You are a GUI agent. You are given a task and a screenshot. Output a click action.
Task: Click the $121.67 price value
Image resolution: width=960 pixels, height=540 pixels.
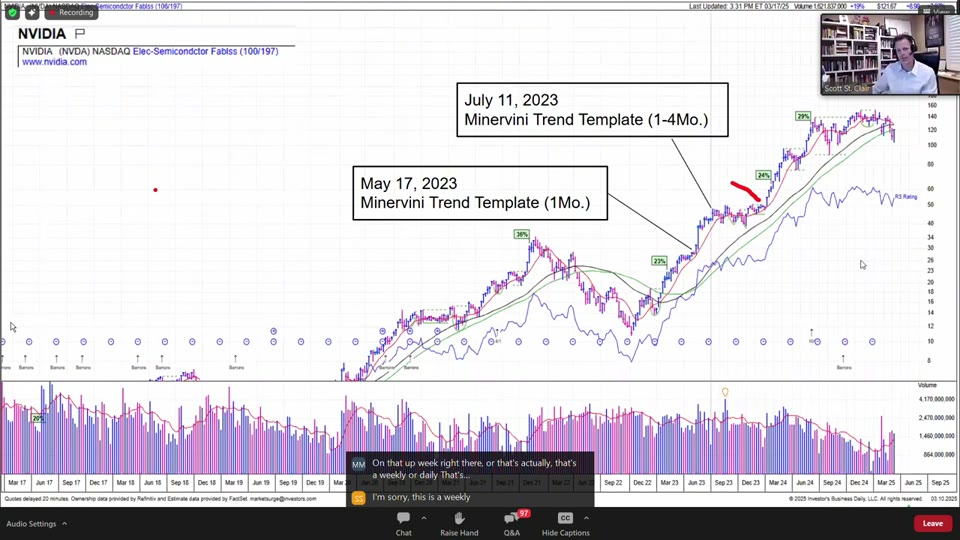click(887, 6)
